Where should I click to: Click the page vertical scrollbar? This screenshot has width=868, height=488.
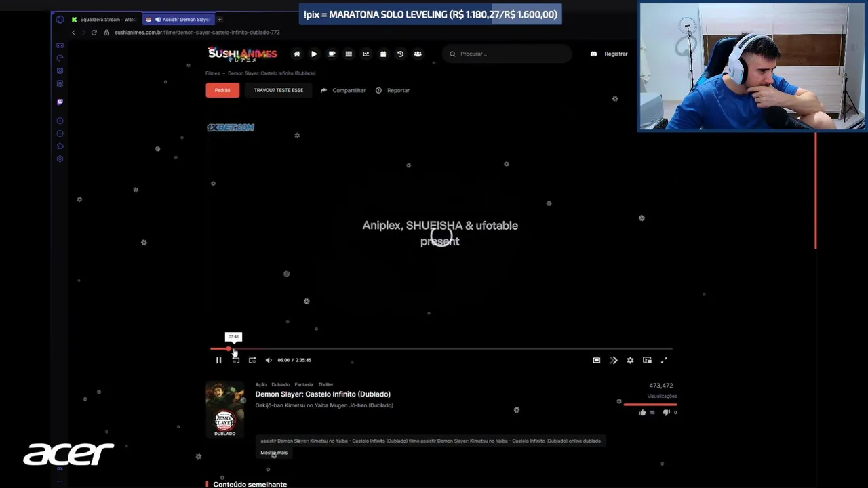(816, 190)
